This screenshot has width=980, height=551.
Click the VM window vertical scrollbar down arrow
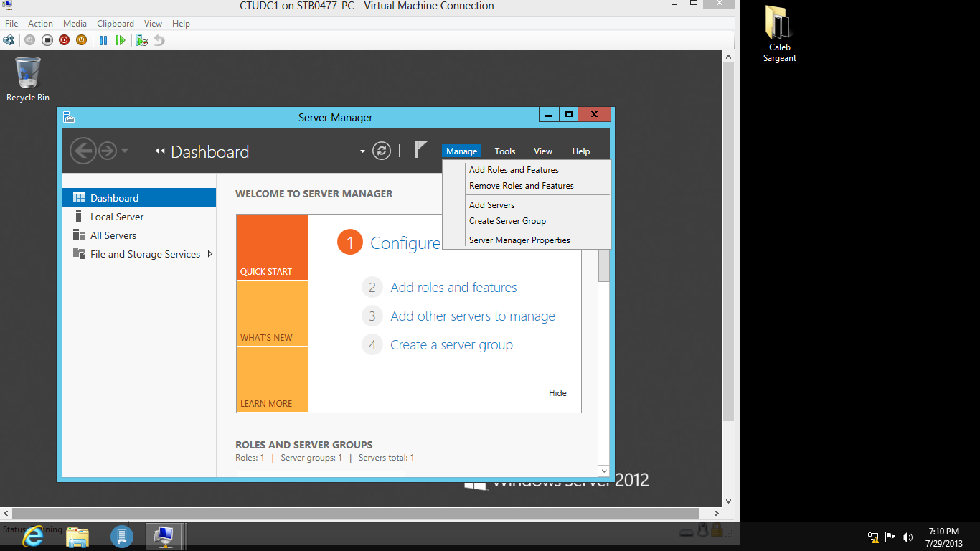729,501
